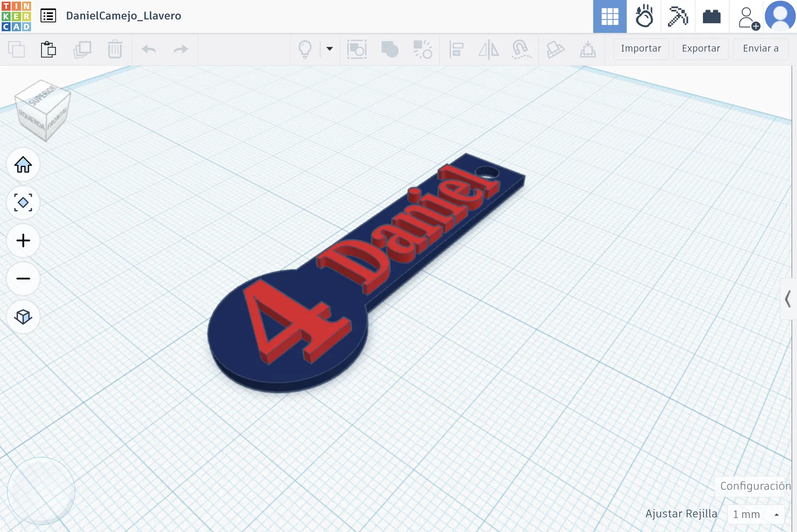Rename the design DanielCamejo_Llavero title

(x=124, y=16)
